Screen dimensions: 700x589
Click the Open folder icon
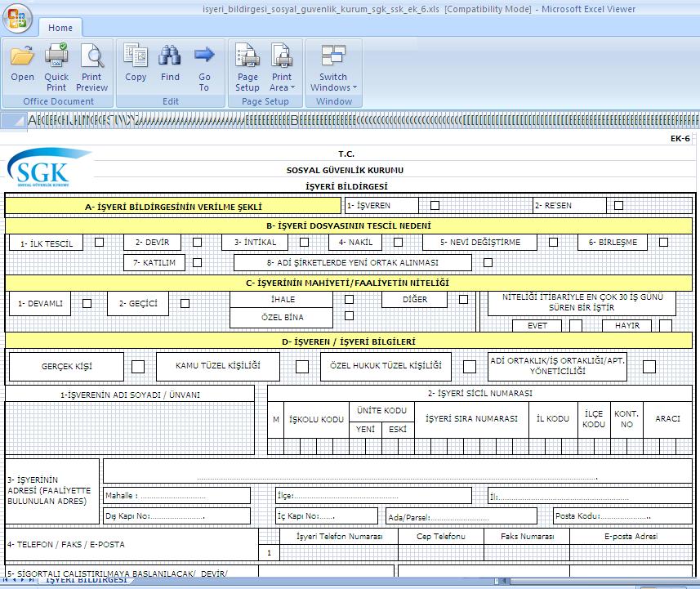[22, 56]
